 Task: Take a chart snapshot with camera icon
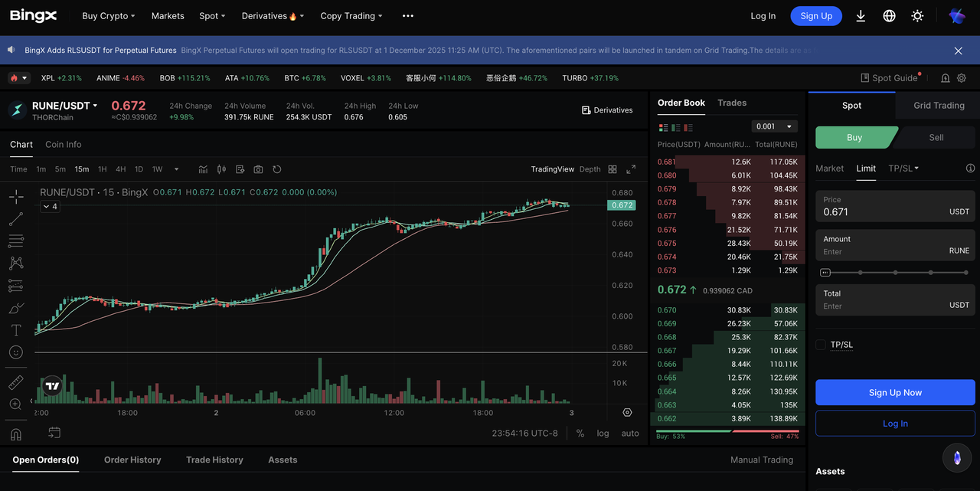click(x=258, y=169)
